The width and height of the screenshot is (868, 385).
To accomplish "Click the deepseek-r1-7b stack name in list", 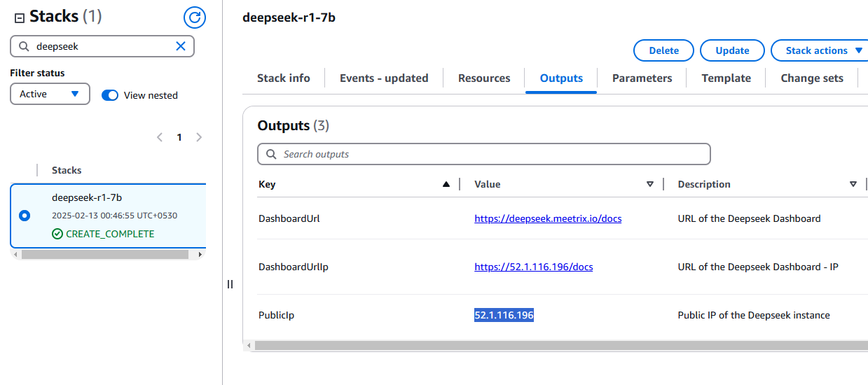I will (x=87, y=198).
